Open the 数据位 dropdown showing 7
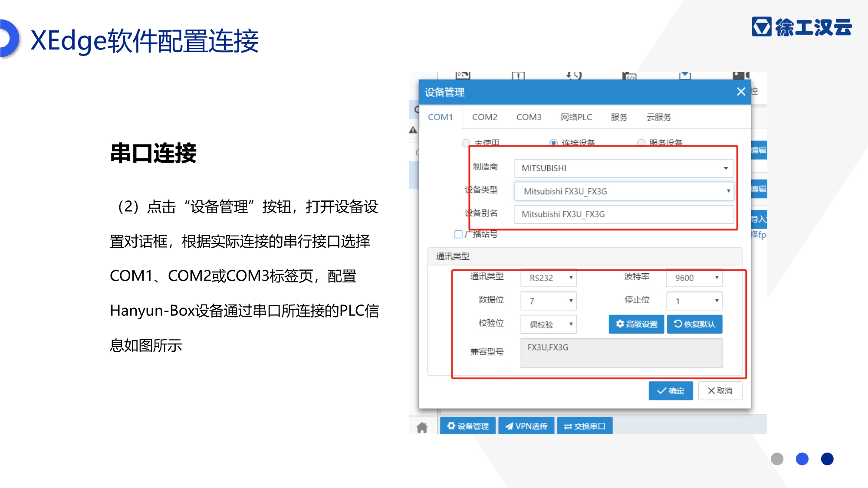 coord(549,301)
